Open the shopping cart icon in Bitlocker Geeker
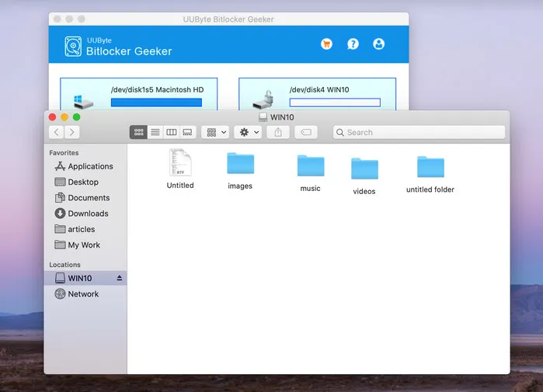 (x=326, y=44)
